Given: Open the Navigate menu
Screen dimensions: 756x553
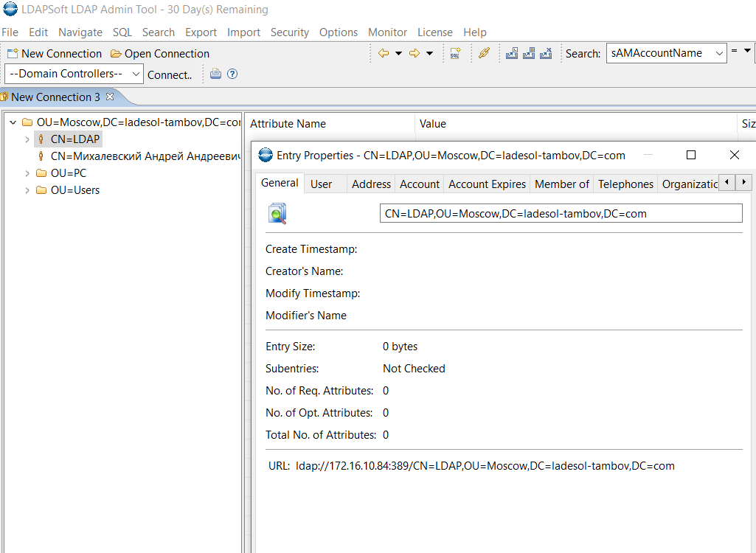Looking at the screenshot, I should [80, 32].
